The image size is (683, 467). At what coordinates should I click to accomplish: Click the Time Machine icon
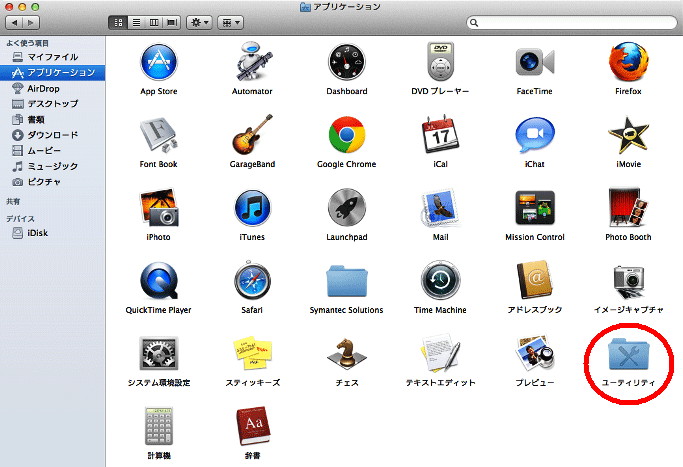click(x=440, y=280)
